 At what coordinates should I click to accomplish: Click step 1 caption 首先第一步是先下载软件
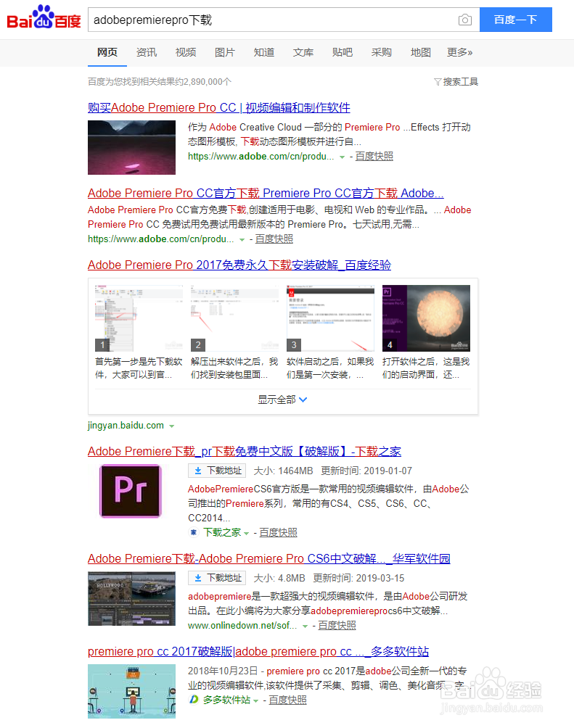pos(139,368)
